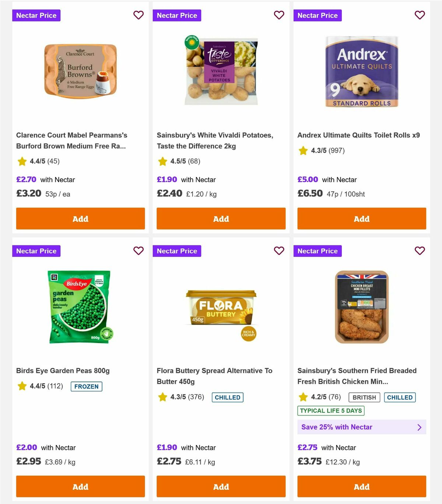Favourite the Clarence Court Burford Brown eggs
The width and height of the screenshot is (442, 504).
pos(138,15)
